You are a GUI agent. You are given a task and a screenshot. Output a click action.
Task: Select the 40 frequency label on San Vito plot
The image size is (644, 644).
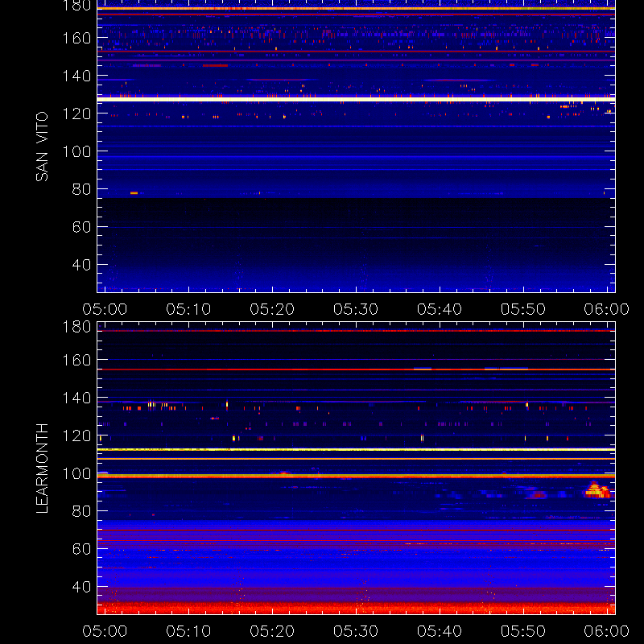(81, 265)
